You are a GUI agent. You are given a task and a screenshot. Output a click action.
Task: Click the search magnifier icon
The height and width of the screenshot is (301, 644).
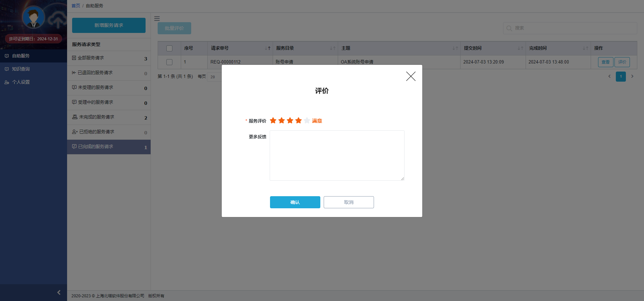pyautogui.click(x=509, y=28)
